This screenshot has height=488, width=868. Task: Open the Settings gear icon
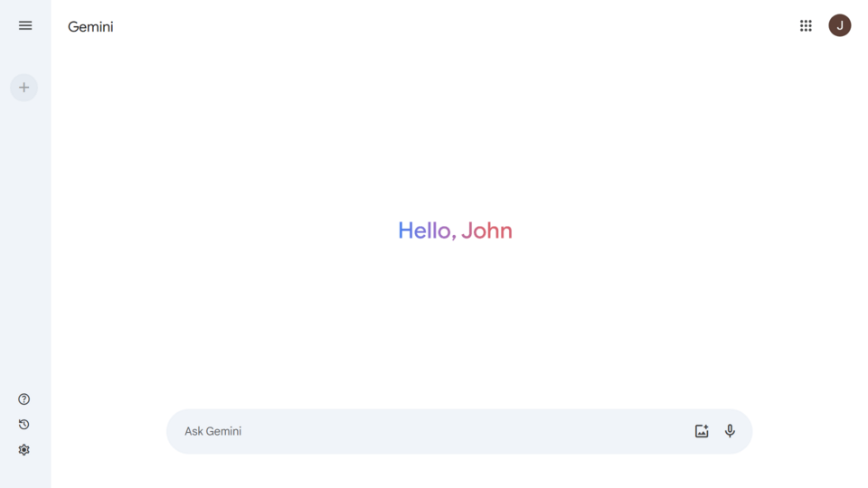pos(24,450)
